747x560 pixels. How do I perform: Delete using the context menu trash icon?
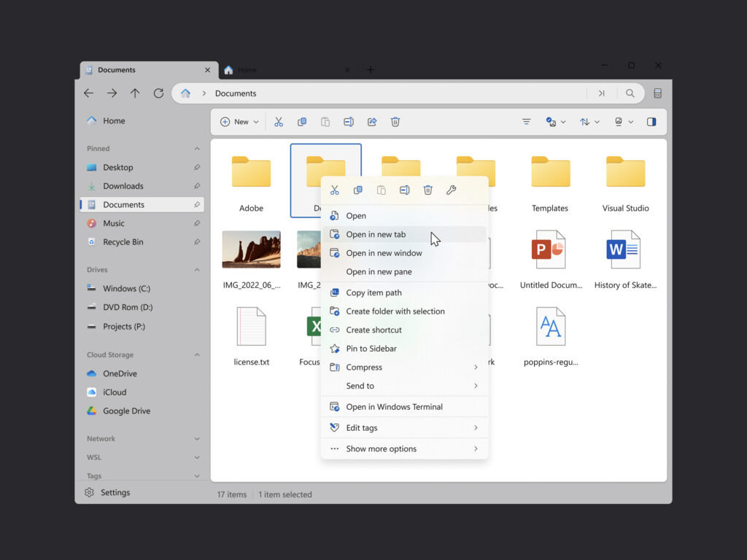pyautogui.click(x=427, y=190)
